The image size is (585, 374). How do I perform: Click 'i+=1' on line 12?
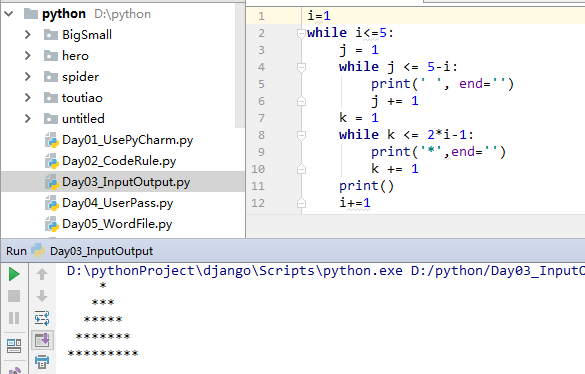tap(355, 203)
